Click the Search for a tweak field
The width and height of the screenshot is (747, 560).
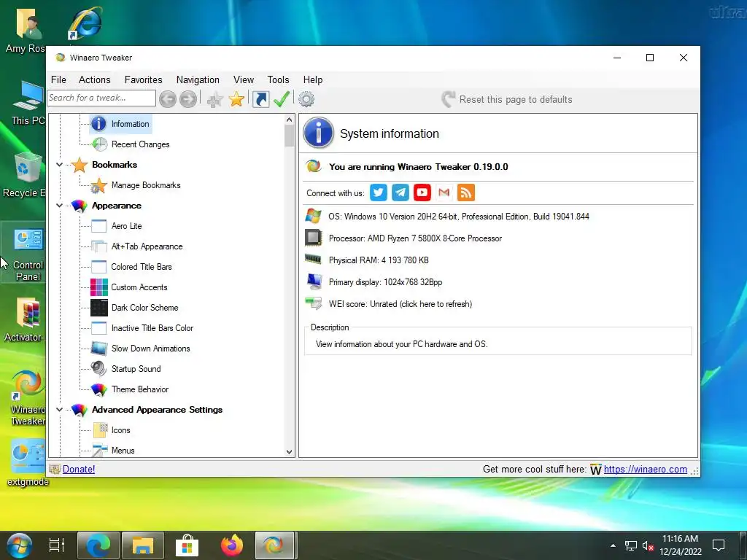101,98
